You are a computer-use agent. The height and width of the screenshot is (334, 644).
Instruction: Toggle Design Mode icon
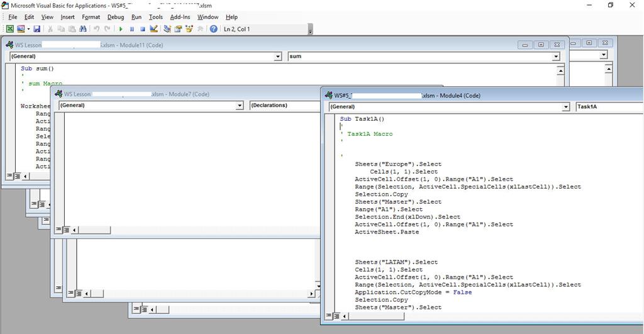(x=153, y=29)
